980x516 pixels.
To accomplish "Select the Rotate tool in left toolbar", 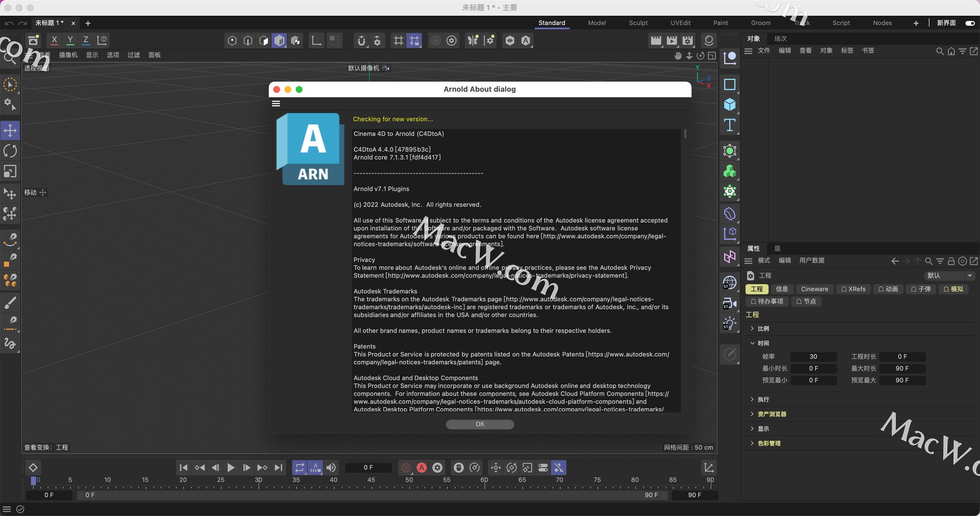I will point(10,151).
